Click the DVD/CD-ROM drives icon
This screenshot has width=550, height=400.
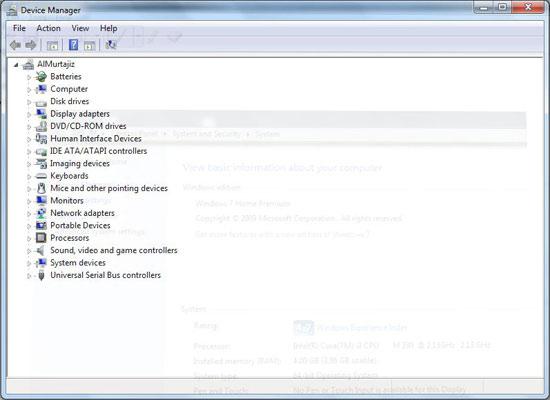click(41, 126)
